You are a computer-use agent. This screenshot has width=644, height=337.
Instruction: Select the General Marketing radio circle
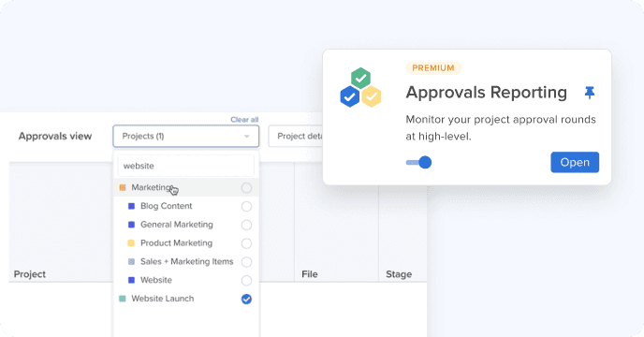[246, 225]
